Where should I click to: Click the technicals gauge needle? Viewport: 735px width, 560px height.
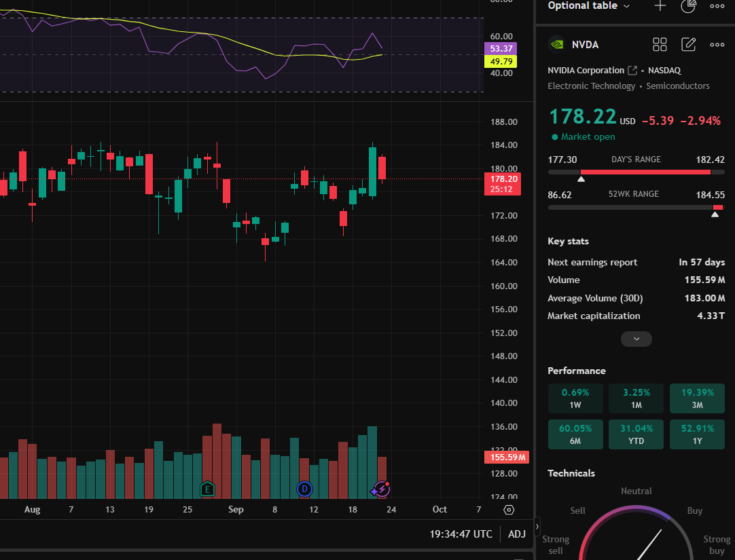click(649, 545)
